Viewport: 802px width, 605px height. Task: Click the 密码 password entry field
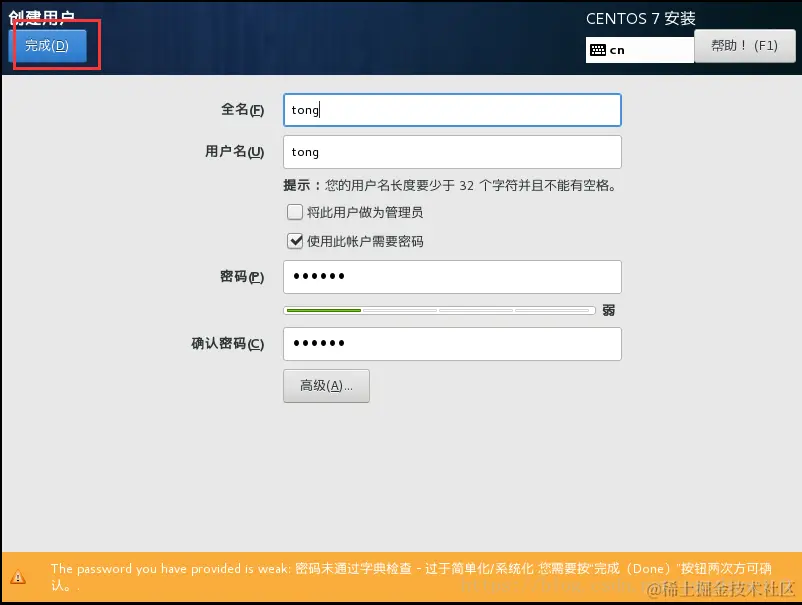click(452, 276)
